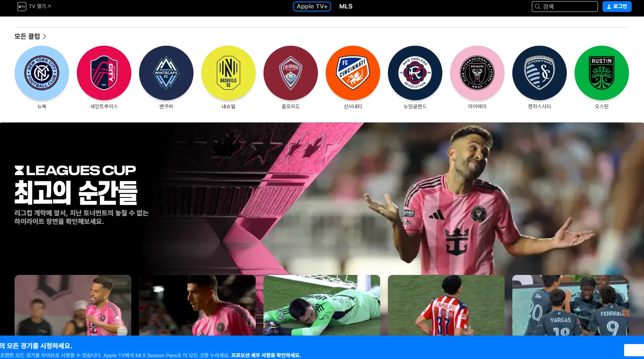Play the Vargas and Ferreira celebration highlight
The height and width of the screenshot is (359, 644).
(571, 305)
